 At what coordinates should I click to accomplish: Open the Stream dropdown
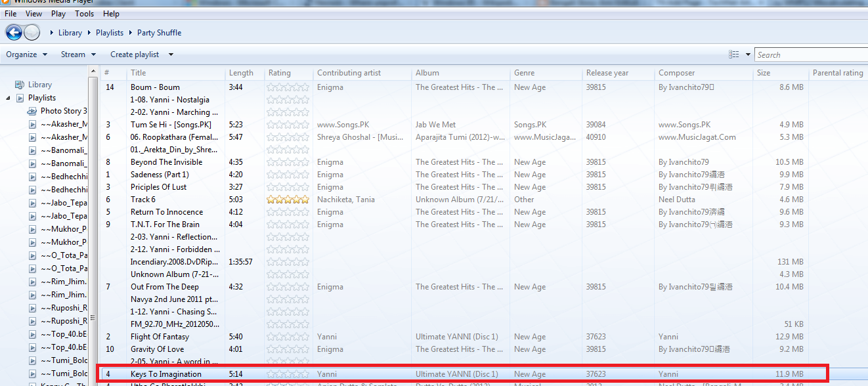click(78, 54)
